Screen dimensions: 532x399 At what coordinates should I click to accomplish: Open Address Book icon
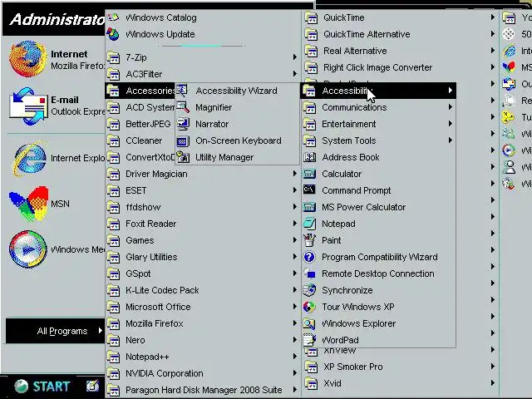click(x=309, y=157)
